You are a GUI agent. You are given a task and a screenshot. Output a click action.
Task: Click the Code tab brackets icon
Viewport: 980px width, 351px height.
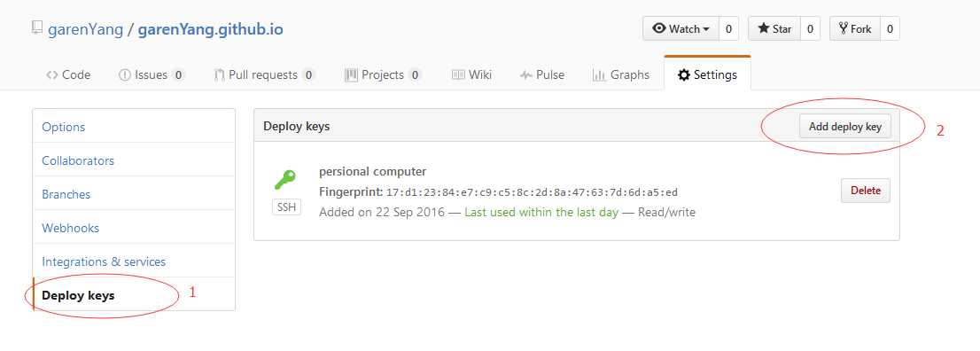point(52,75)
